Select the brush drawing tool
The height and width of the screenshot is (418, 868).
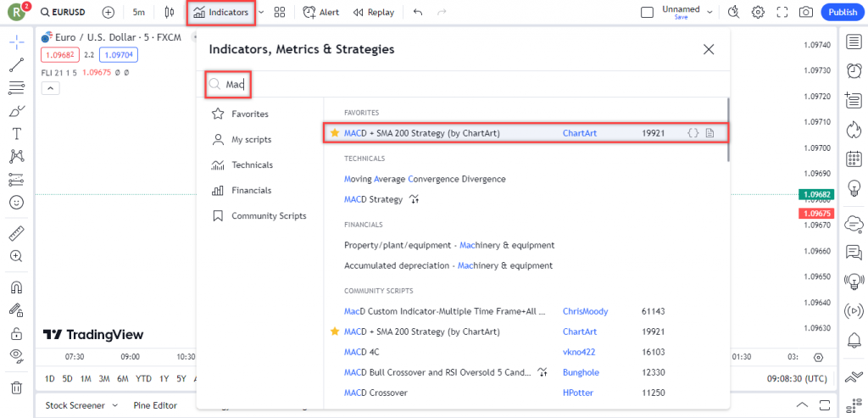tap(17, 111)
